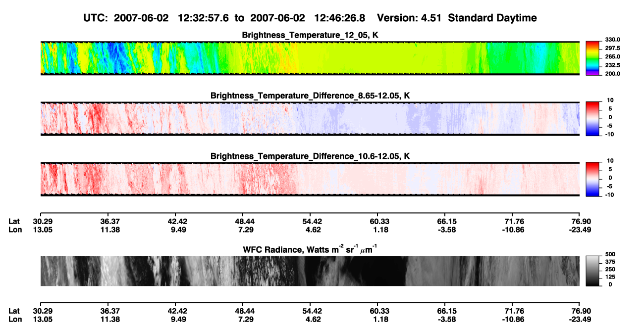Click longitude '-23.49' on the axis above WFC Radiance
644x330 pixels.
pyautogui.click(x=580, y=230)
